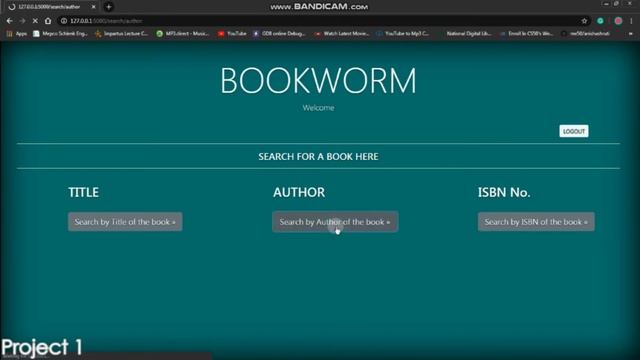Screen dimensions: 640x360
Task: Expand the bookmarks overflow chevron
Action: point(631,34)
